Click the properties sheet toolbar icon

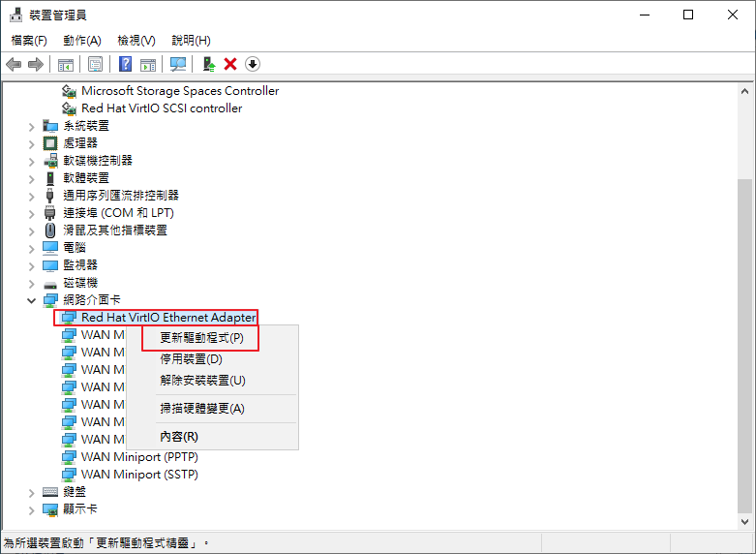96,64
